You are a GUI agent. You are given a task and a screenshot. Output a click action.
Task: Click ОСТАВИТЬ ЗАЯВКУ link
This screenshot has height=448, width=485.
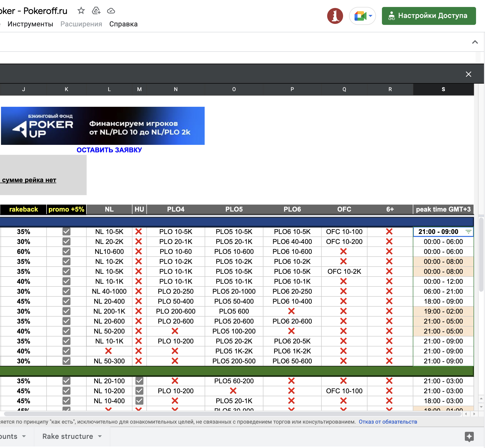coord(109,150)
